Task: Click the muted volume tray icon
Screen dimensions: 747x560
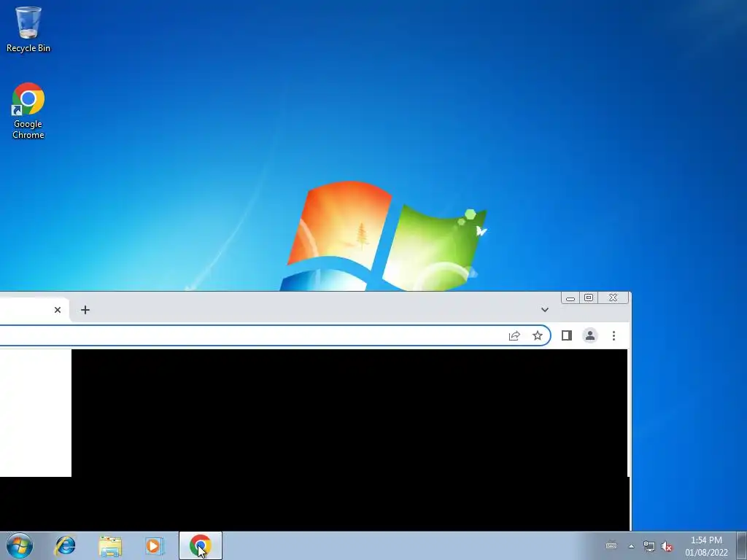Action: pos(667,546)
